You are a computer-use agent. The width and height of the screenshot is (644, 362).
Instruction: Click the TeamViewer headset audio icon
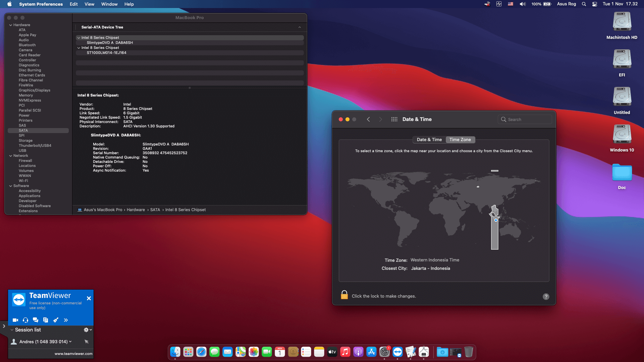[x=25, y=320]
